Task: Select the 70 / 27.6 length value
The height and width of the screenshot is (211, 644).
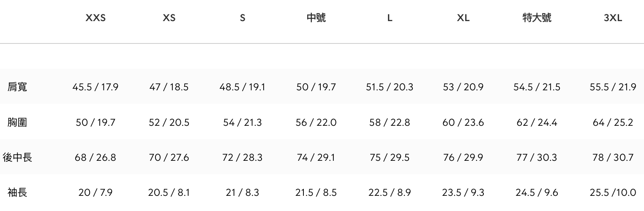Action: point(169,157)
